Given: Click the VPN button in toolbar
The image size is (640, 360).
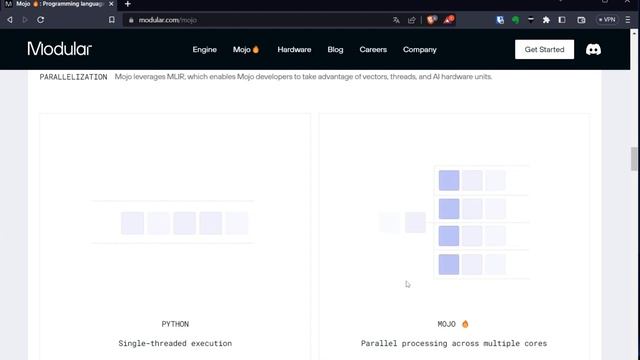Looking at the screenshot, I should 607,20.
